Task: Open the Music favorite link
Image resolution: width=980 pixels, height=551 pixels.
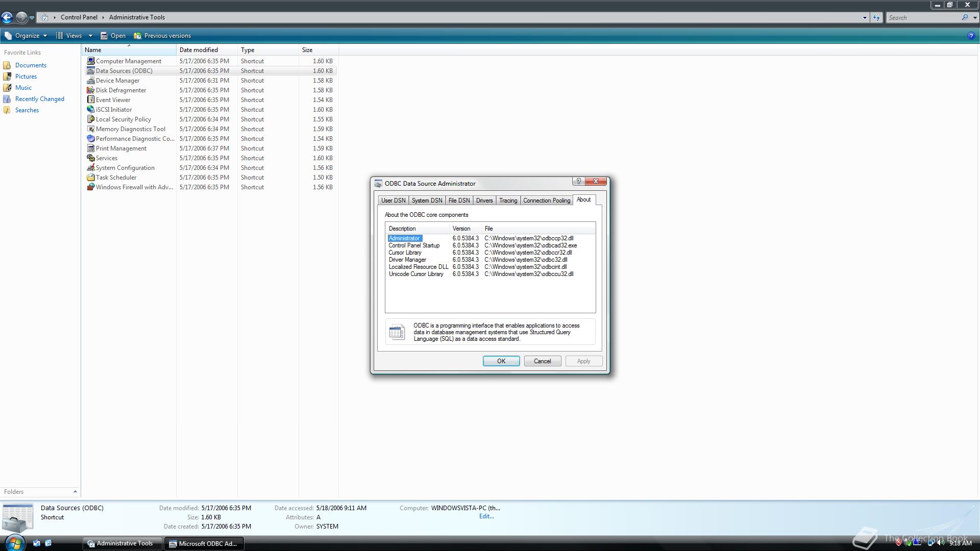Action: click(23, 88)
